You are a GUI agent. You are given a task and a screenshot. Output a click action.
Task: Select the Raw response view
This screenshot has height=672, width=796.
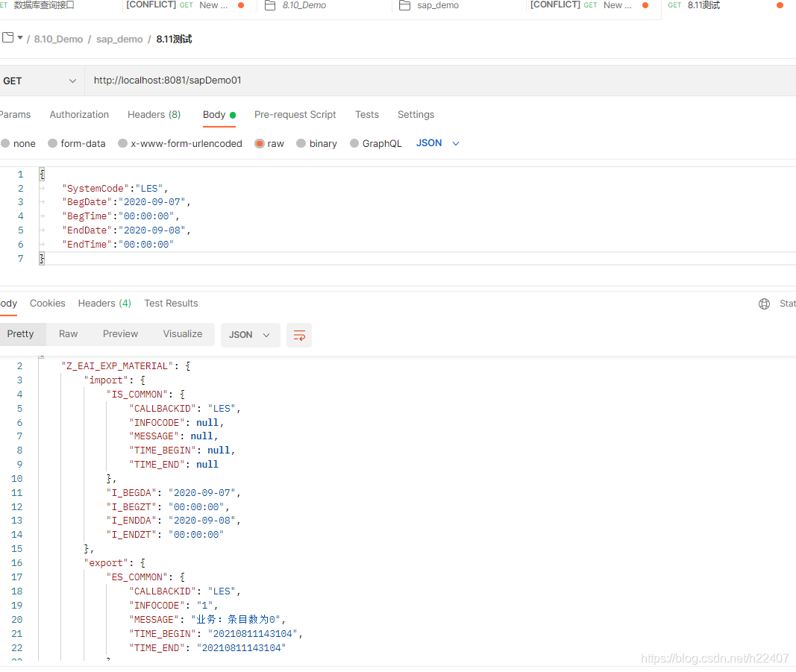point(68,334)
